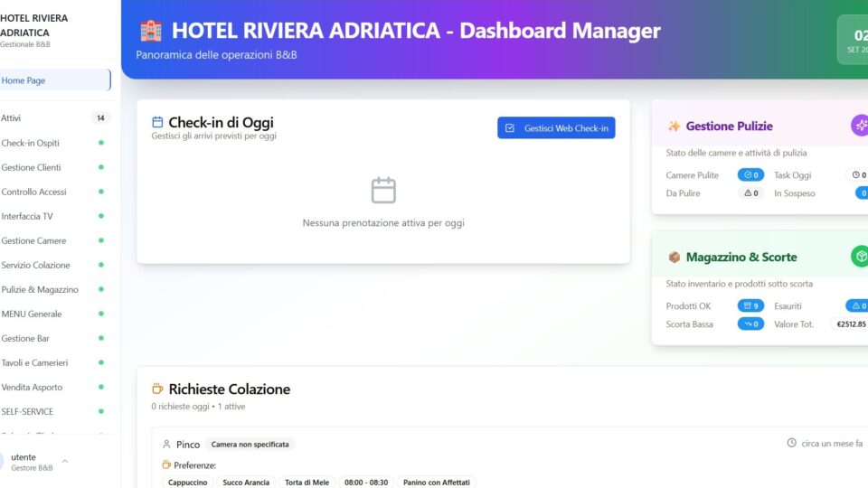Click the purple sparkle icon in Pulizie card

860,126
